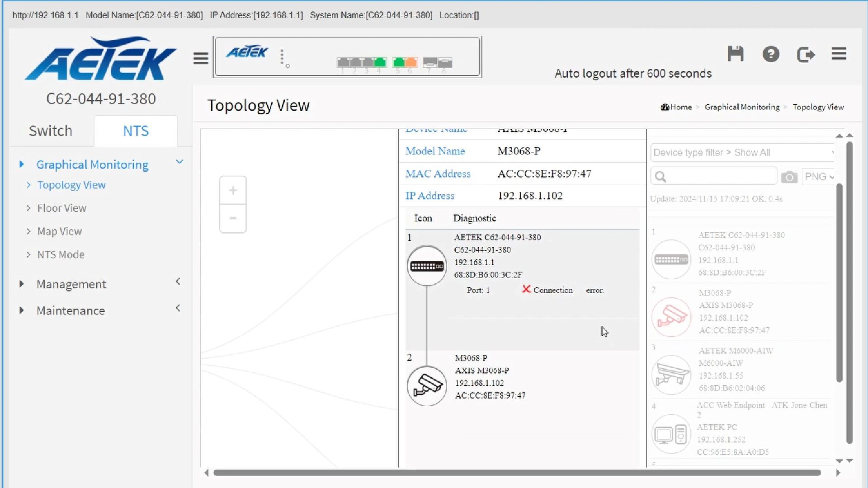The image size is (868, 488).
Task: Open Floor View in sidebar
Action: 61,208
